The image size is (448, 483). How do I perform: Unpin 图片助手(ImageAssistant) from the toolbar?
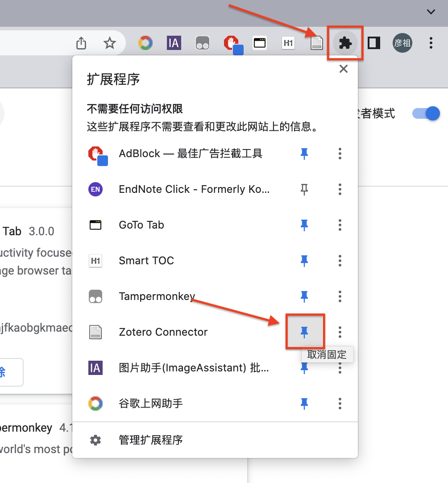304,368
